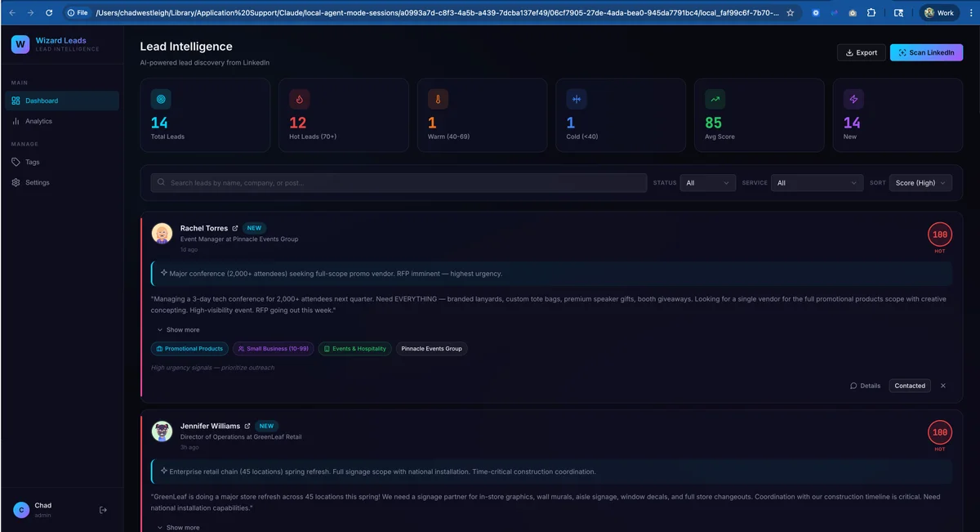Open the Analytics page in sidebar

click(x=62, y=121)
